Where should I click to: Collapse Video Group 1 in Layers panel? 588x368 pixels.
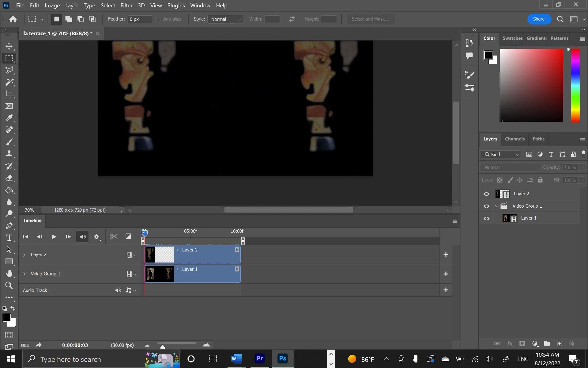(x=497, y=206)
